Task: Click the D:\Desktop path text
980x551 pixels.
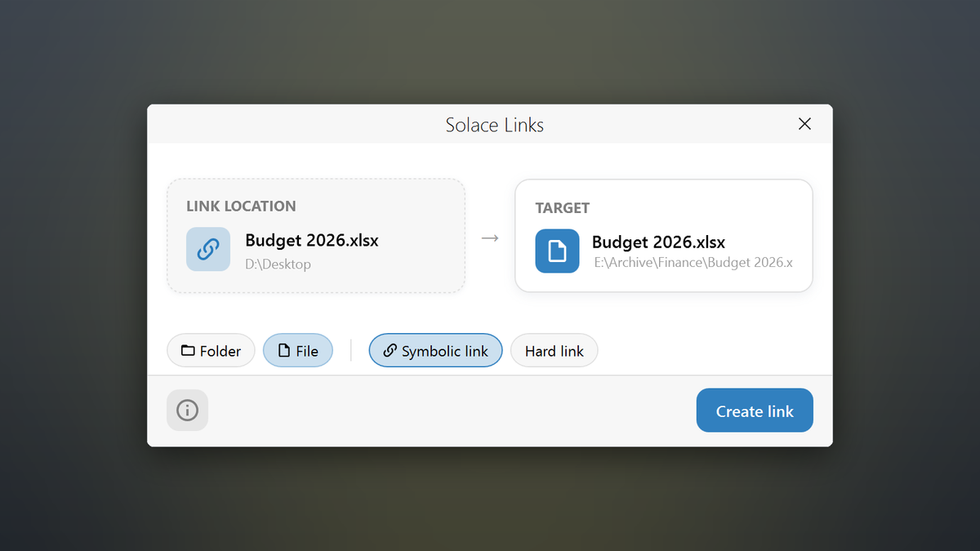Action: (278, 264)
